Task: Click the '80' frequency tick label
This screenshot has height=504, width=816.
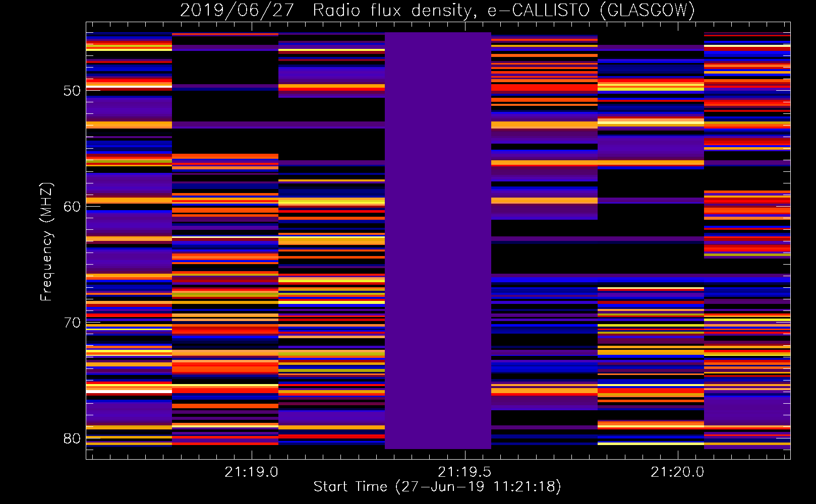Action: [x=72, y=439]
